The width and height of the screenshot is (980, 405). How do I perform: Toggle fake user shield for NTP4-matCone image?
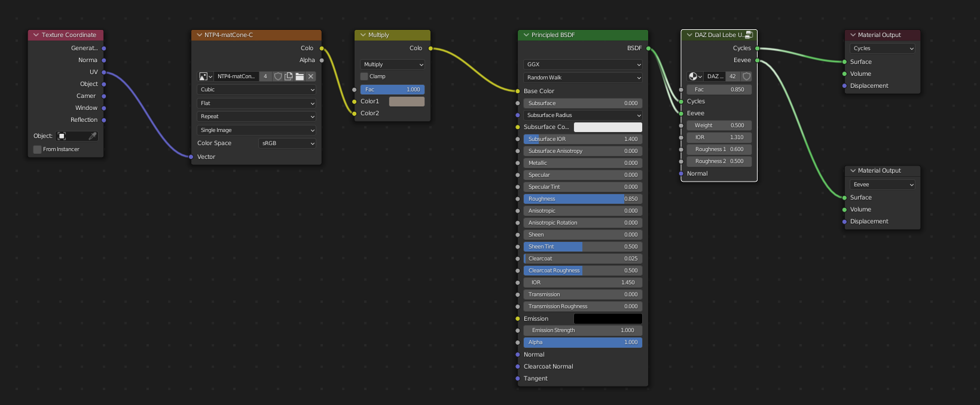click(278, 76)
